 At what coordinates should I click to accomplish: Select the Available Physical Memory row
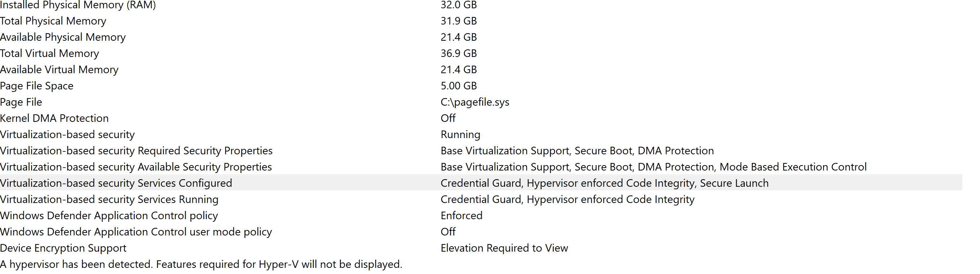tap(63, 37)
